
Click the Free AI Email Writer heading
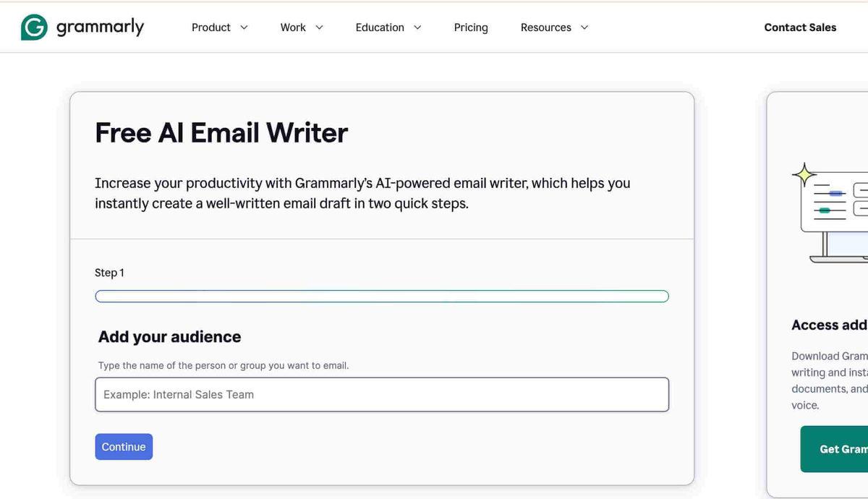click(221, 133)
